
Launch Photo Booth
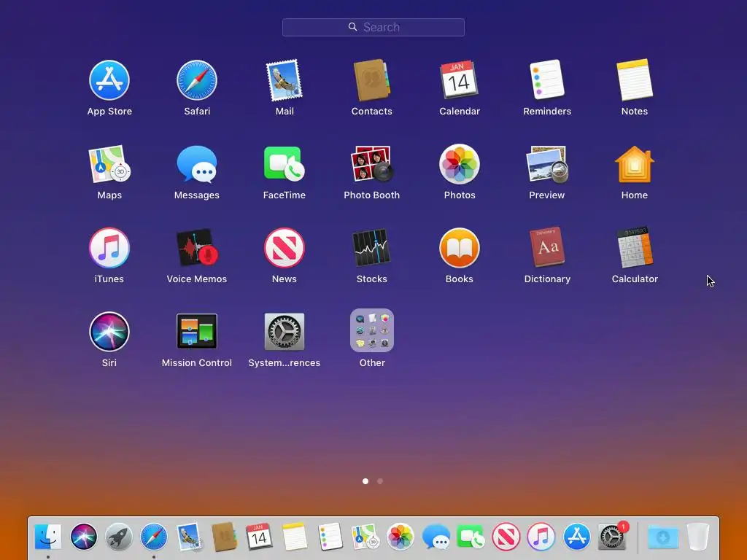[371, 164]
